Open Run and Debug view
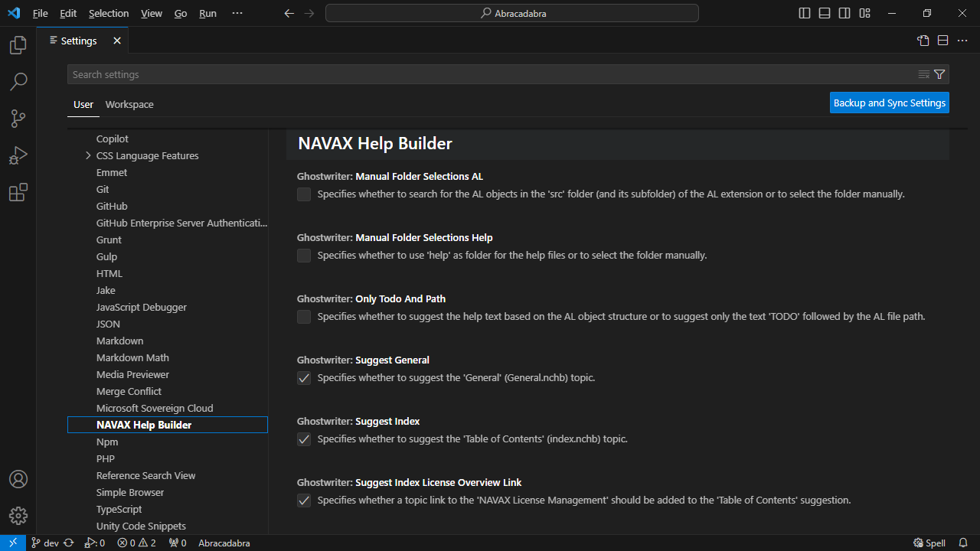 pyautogui.click(x=18, y=155)
